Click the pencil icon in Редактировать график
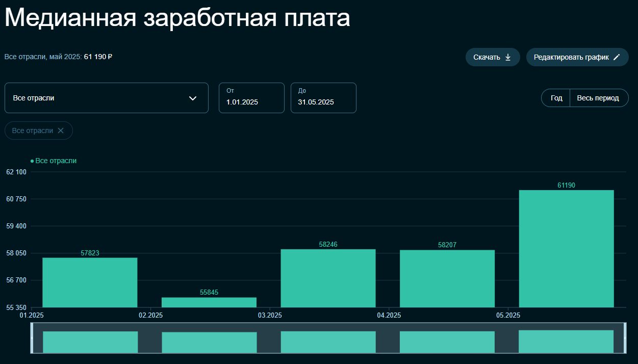638x364 pixels. coord(617,57)
